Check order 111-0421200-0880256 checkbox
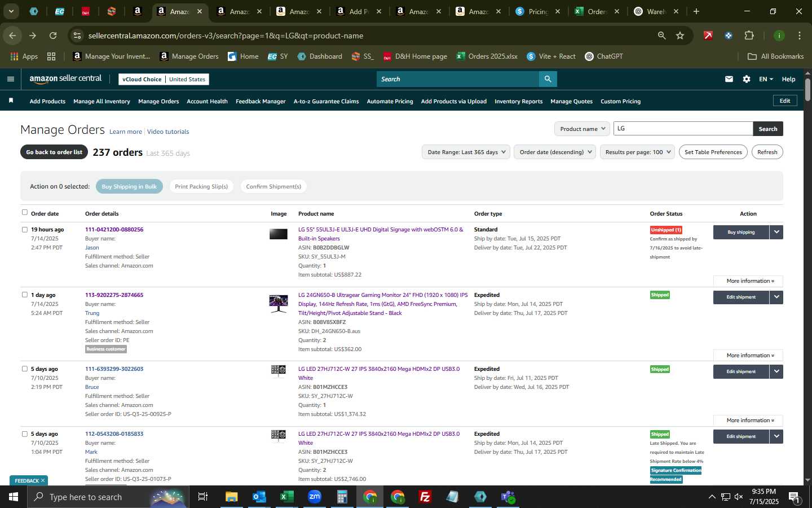The height and width of the screenshot is (508, 812). click(24, 229)
